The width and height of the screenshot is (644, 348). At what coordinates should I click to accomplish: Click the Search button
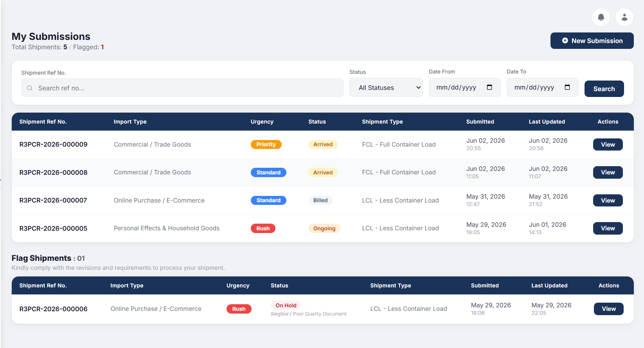coord(604,89)
